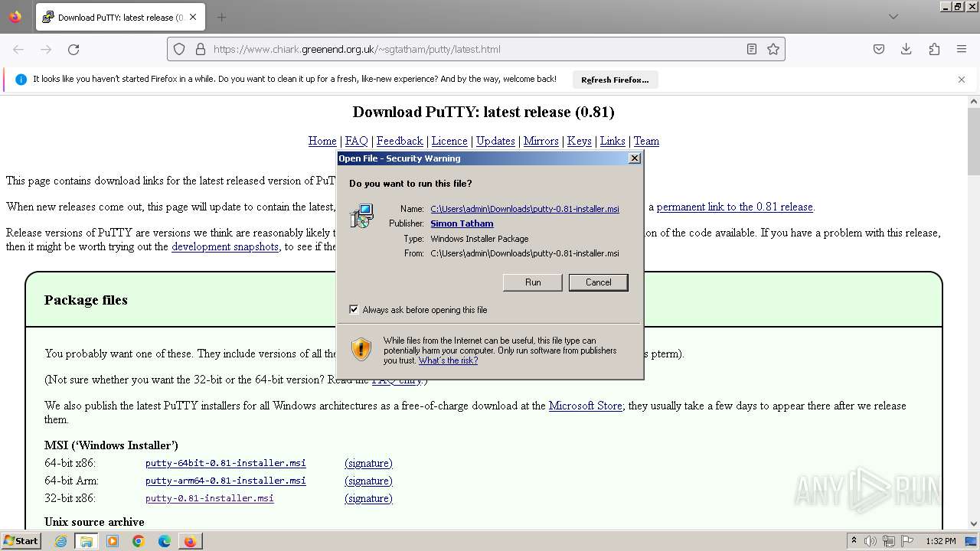Click the 1:32 PM system clock

941,541
